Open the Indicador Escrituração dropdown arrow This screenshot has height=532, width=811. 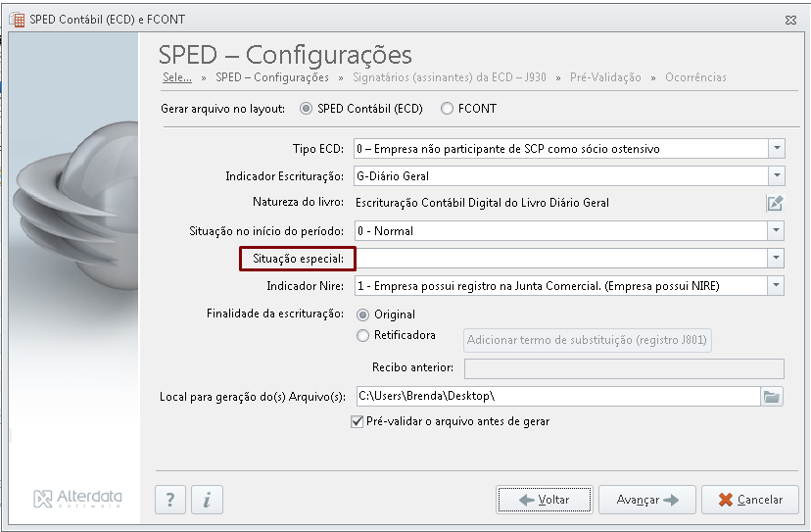tap(777, 176)
